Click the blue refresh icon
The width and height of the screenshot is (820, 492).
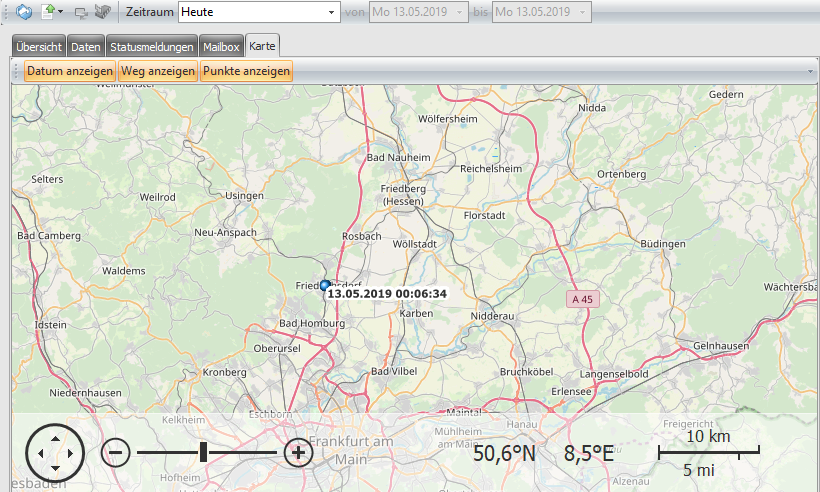(24, 12)
